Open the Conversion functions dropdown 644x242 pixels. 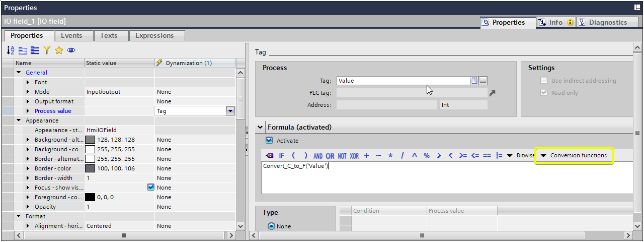(574, 155)
